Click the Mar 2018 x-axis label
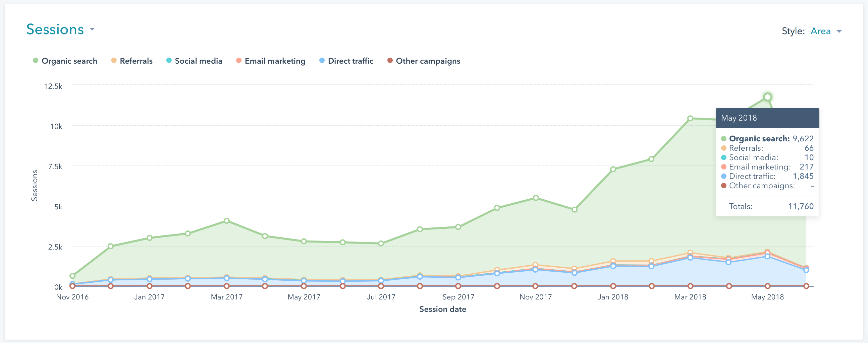The height and width of the screenshot is (343, 868). pyautogui.click(x=690, y=297)
